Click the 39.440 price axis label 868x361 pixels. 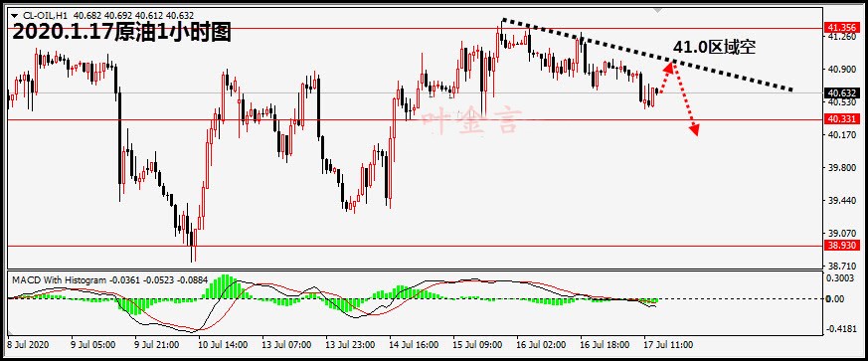pos(841,201)
